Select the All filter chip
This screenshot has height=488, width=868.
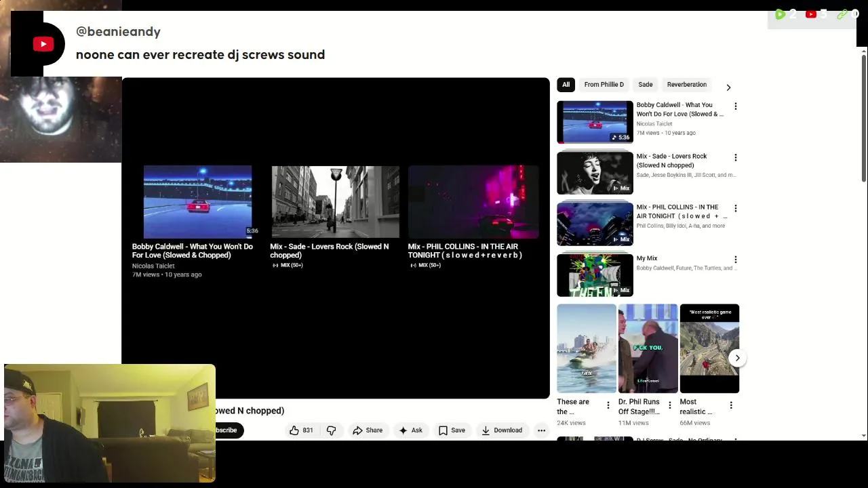coord(566,85)
